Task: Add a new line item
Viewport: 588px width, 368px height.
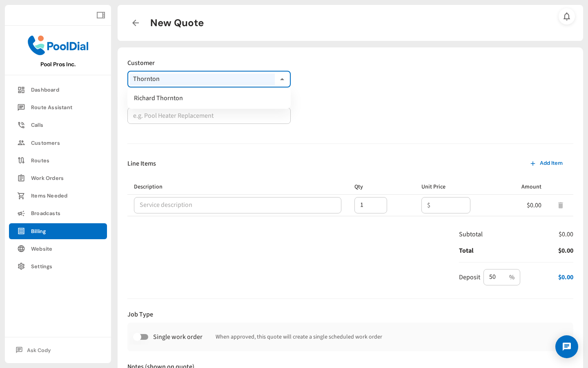Action: (x=547, y=163)
